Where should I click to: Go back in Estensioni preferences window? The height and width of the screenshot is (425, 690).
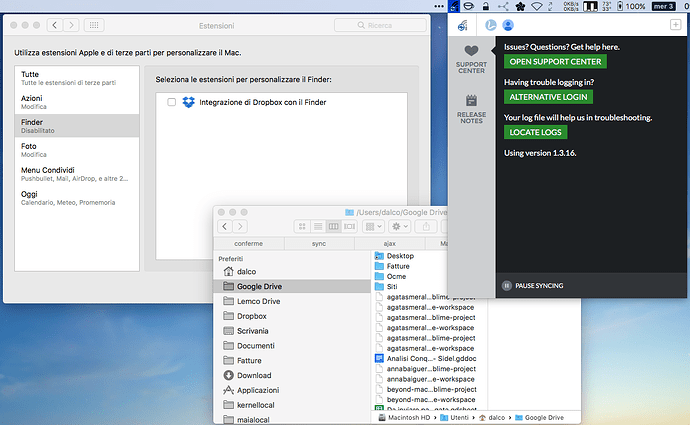pos(55,25)
